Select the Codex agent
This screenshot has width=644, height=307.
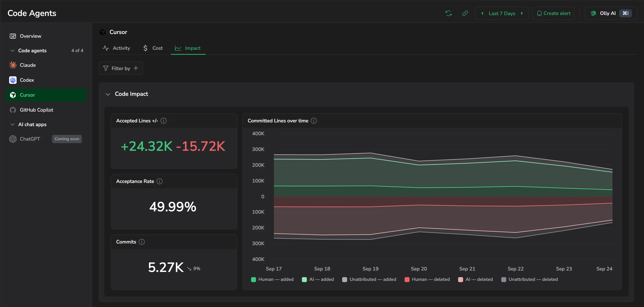[46, 80]
